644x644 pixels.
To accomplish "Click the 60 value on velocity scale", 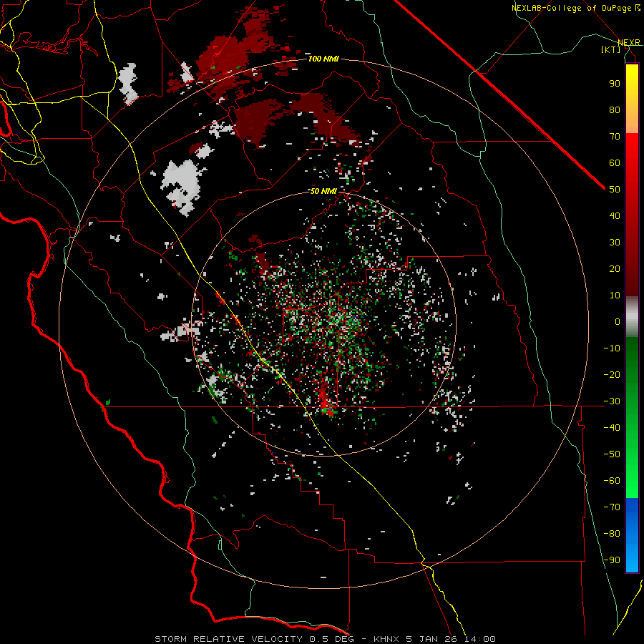I will click(x=615, y=163).
